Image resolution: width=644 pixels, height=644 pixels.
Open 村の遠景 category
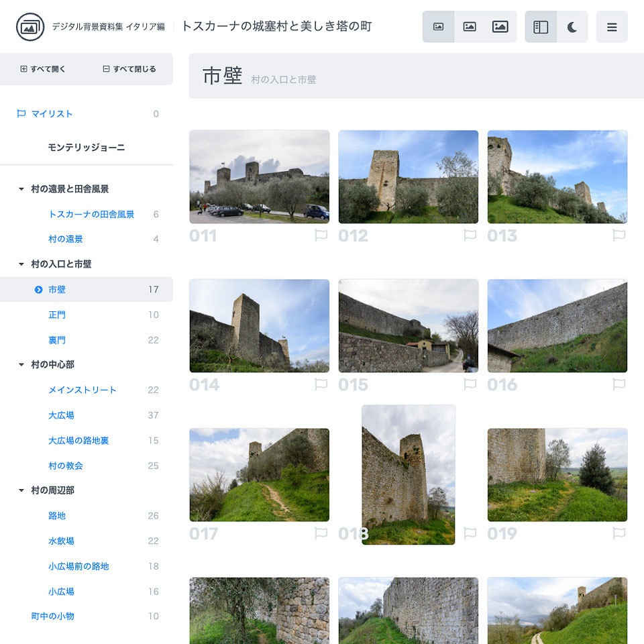tap(65, 239)
